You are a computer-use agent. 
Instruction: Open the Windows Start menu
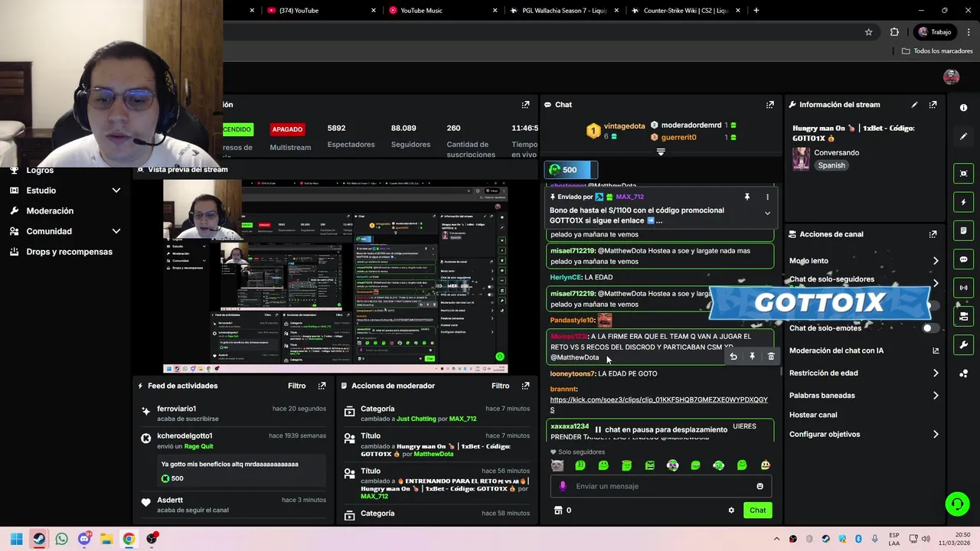[16, 539]
